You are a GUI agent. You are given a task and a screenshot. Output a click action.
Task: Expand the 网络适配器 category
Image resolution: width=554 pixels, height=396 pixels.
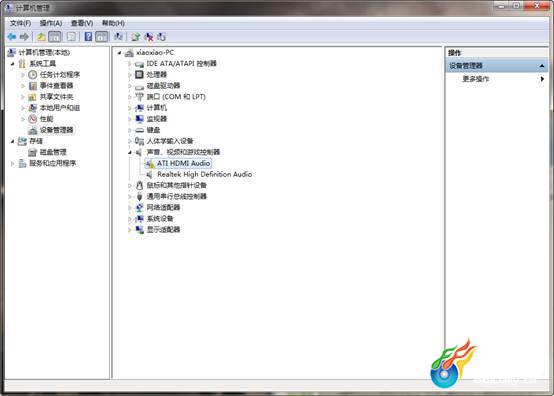point(129,208)
